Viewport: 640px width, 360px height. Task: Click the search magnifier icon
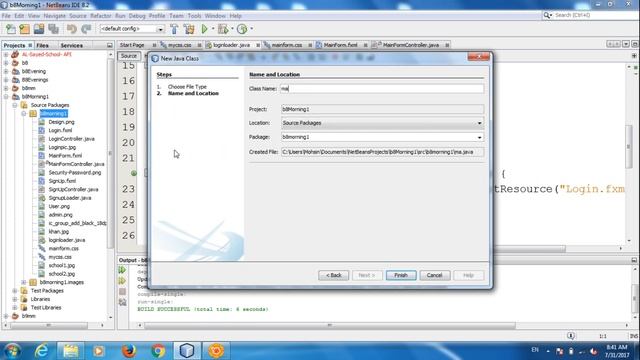[x=547, y=15]
